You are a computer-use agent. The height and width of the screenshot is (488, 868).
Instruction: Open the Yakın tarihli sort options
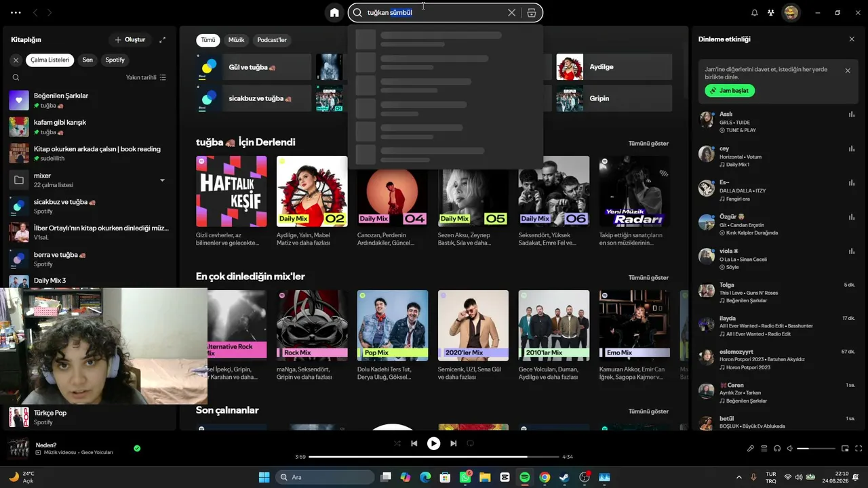[x=146, y=77]
